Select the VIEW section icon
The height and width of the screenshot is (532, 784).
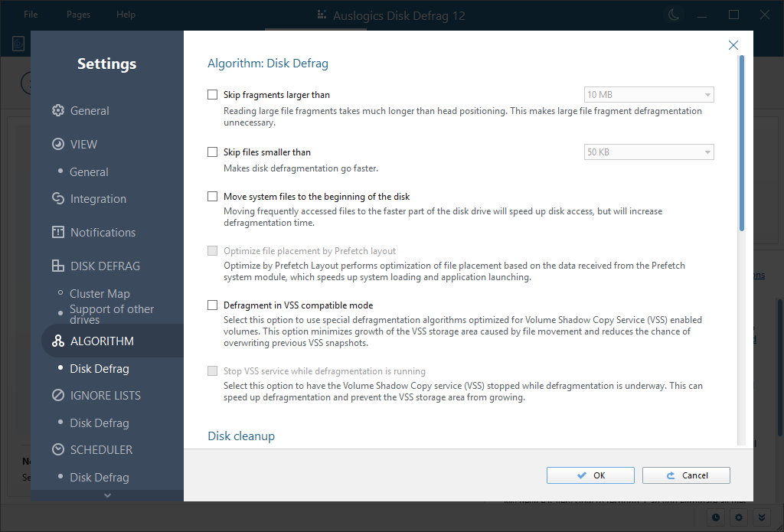click(x=58, y=144)
